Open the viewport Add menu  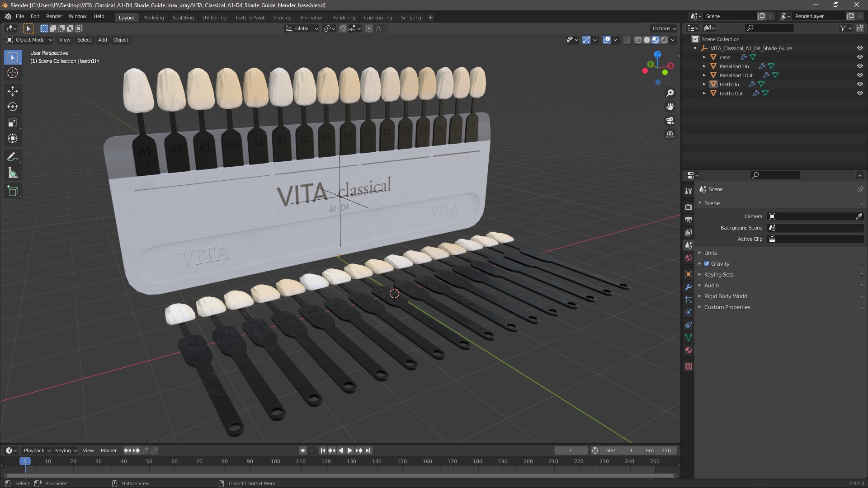tap(103, 40)
